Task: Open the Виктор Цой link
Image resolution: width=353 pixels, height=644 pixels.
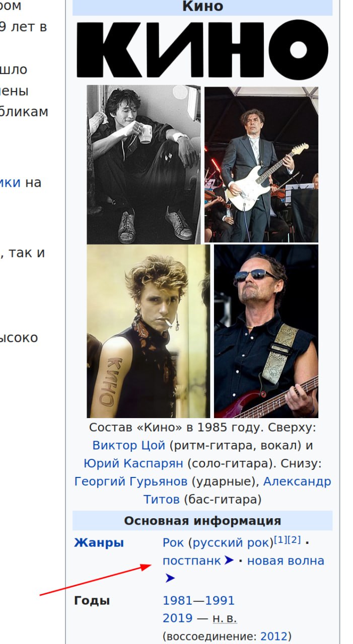Action: pos(129,445)
